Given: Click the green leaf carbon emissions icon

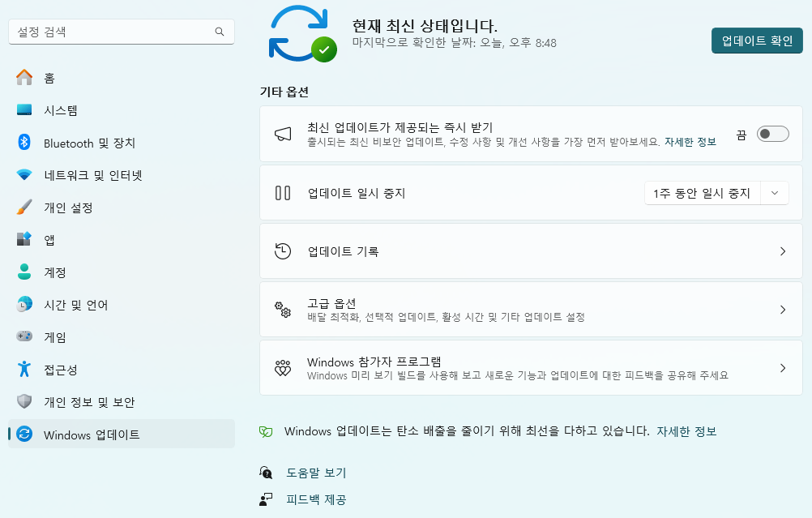Looking at the screenshot, I should (266, 431).
